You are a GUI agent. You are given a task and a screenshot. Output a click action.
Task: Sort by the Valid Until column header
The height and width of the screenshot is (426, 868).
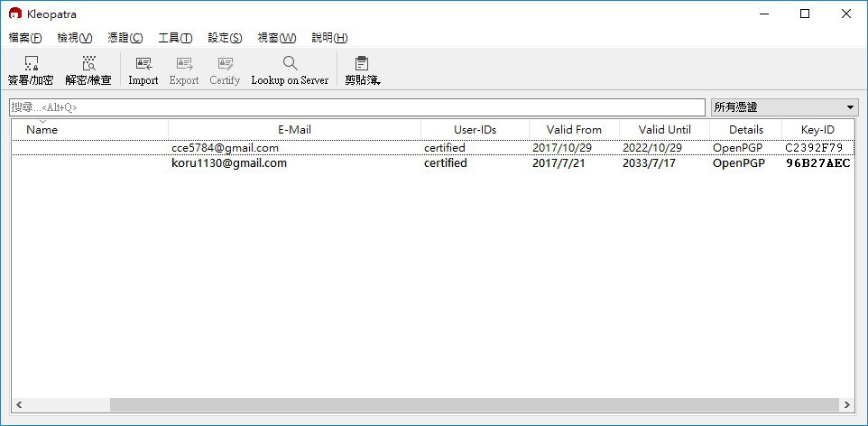664,130
